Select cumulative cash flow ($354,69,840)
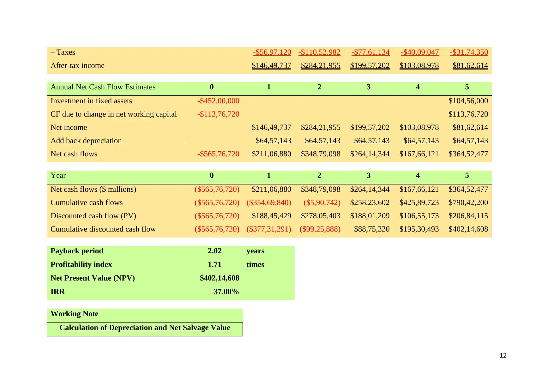The width and height of the screenshot is (554, 392). tap(269, 203)
